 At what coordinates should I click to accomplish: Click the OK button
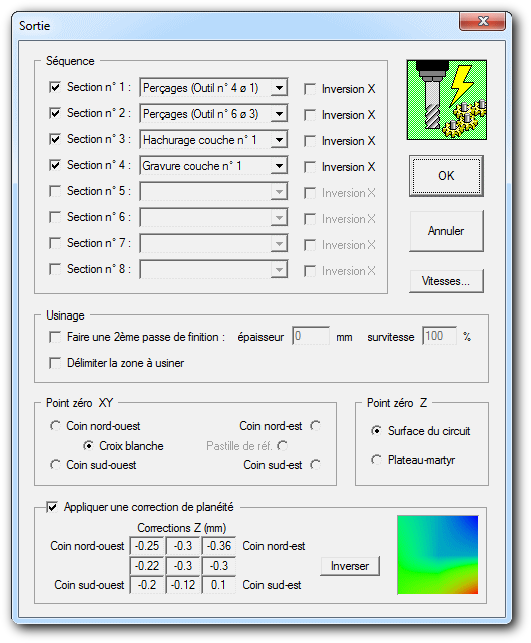coord(446,176)
